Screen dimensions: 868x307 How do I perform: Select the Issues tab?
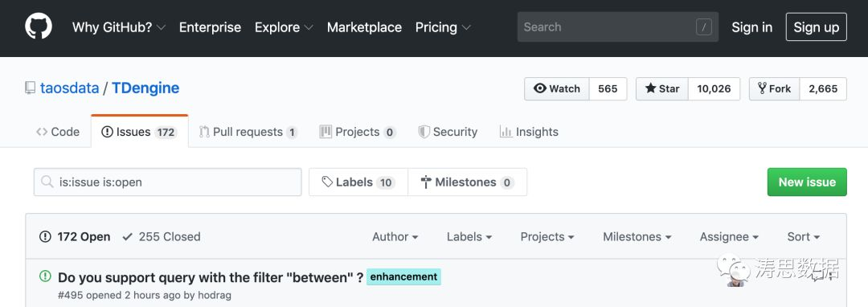(x=140, y=132)
